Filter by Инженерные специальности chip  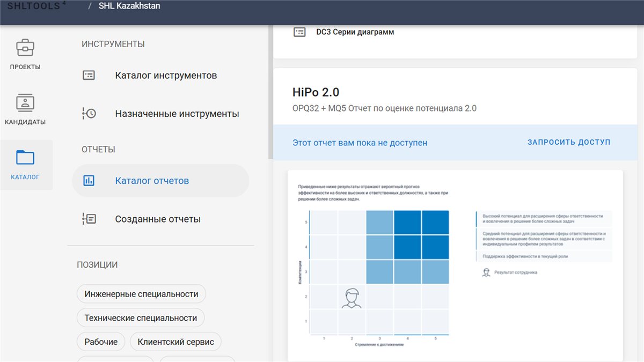click(x=142, y=294)
